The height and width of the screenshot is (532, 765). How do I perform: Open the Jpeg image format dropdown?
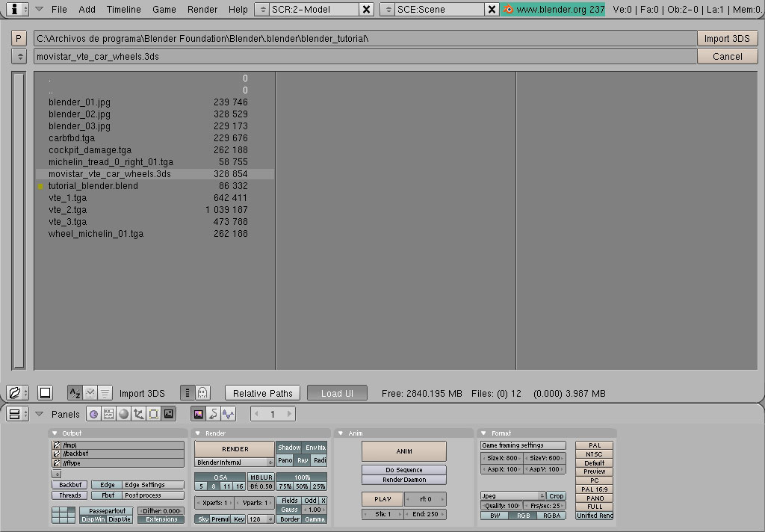(512, 496)
